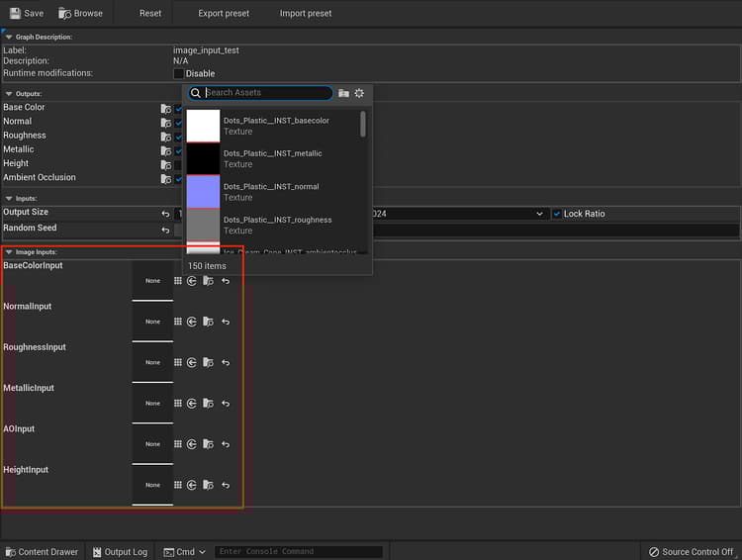Open the Output Size height dropdown
This screenshot has height=560, width=742.
[539, 214]
